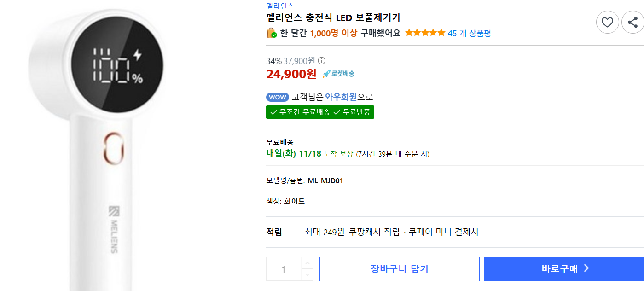Increase quantity with the up stepper arrow
644x291 pixels.
pyautogui.click(x=307, y=262)
